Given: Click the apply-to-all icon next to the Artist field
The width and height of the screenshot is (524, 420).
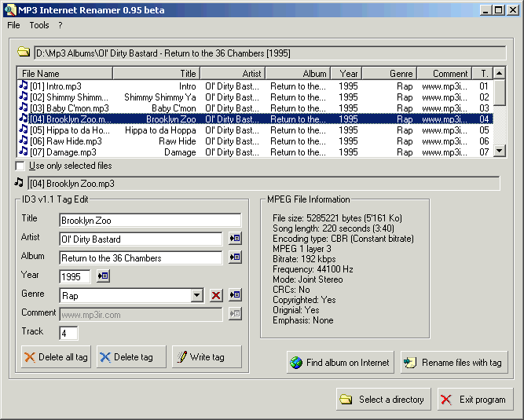Looking at the screenshot, I should (x=235, y=239).
